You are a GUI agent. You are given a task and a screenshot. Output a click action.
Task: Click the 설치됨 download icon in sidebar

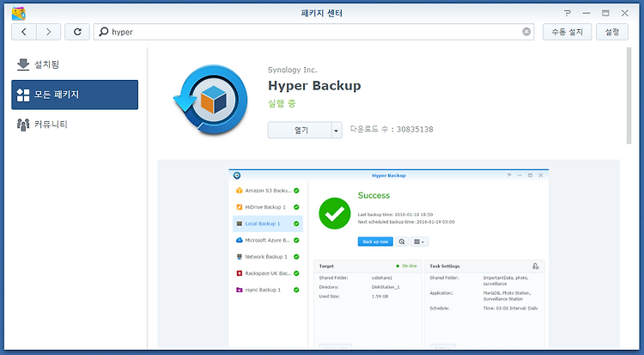point(23,64)
